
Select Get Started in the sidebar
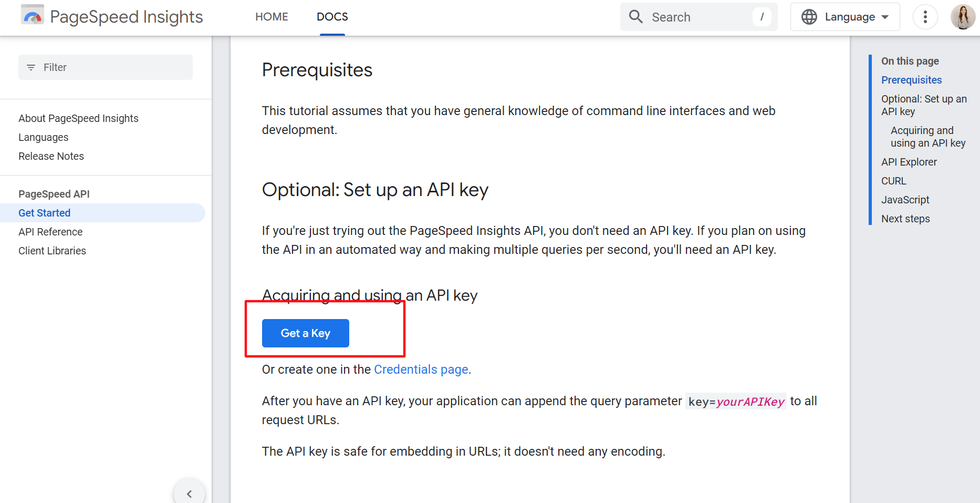pyautogui.click(x=44, y=212)
